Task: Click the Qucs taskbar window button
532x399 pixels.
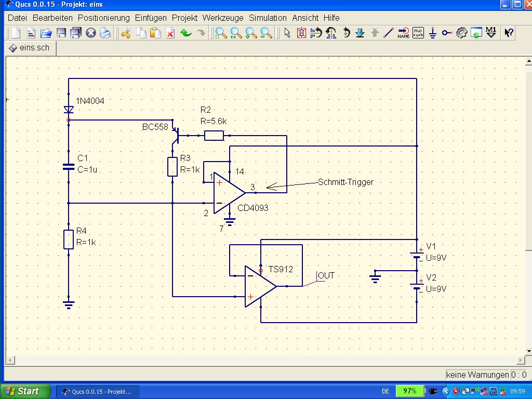Action: click(x=97, y=392)
